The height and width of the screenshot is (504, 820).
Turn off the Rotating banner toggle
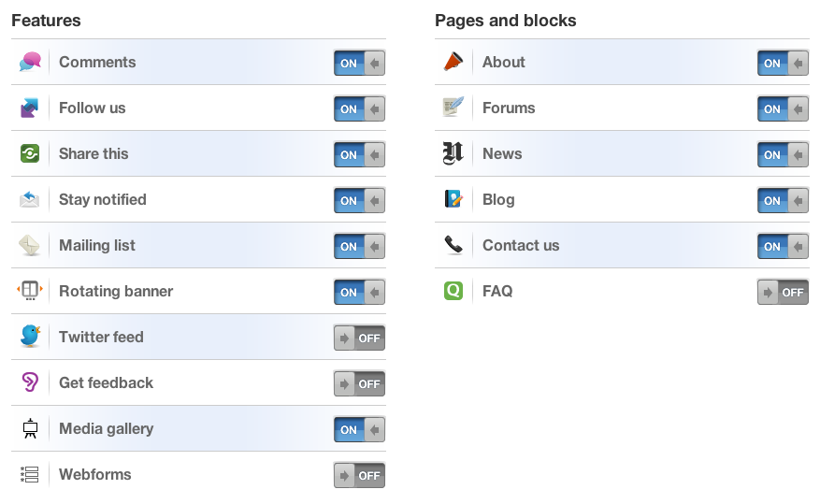[x=359, y=292]
